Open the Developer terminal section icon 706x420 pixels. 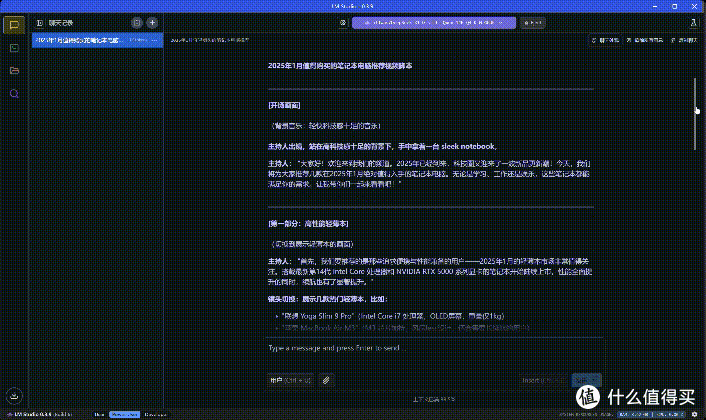click(14, 48)
